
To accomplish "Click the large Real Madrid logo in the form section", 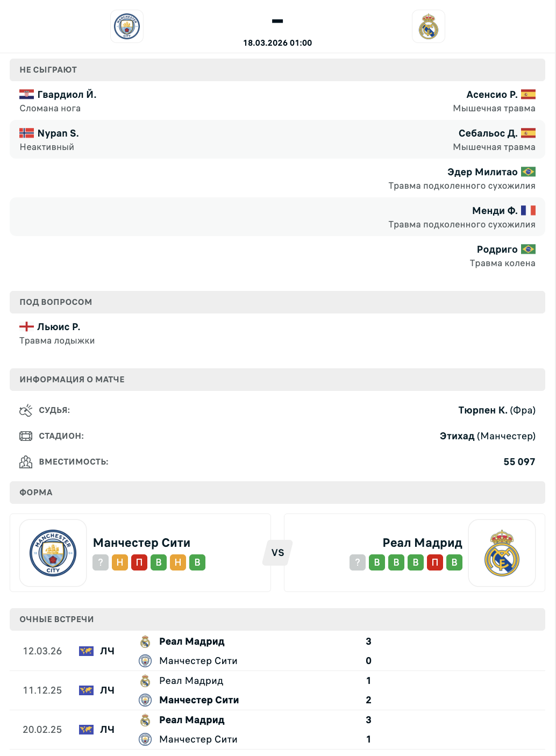I will pos(502,553).
